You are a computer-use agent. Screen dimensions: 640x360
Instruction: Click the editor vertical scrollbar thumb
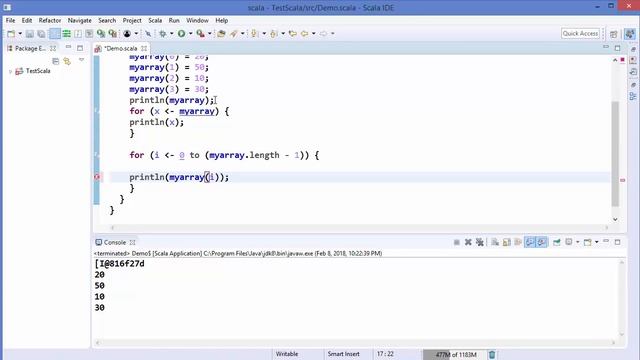coord(615,153)
